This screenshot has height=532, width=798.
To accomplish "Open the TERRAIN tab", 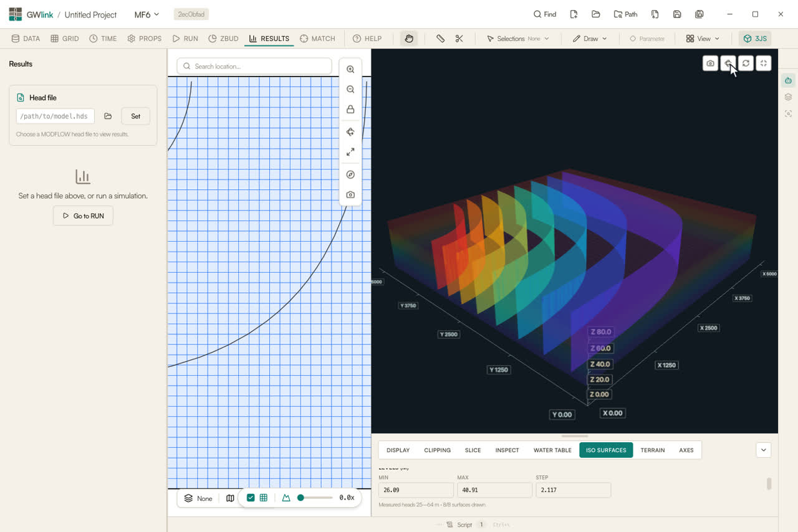I will (653, 450).
